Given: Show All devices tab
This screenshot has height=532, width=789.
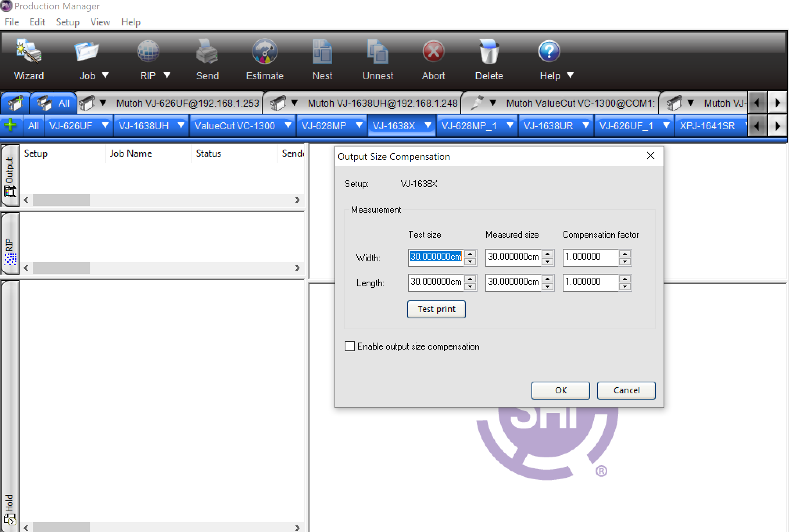Looking at the screenshot, I should click(54, 103).
